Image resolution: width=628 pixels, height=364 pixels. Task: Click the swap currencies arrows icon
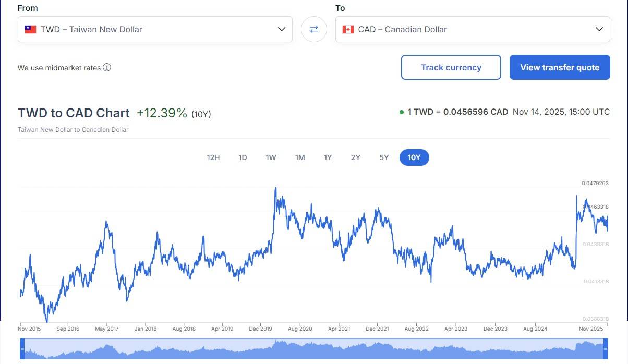pyautogui.click(x=314, y=29)
